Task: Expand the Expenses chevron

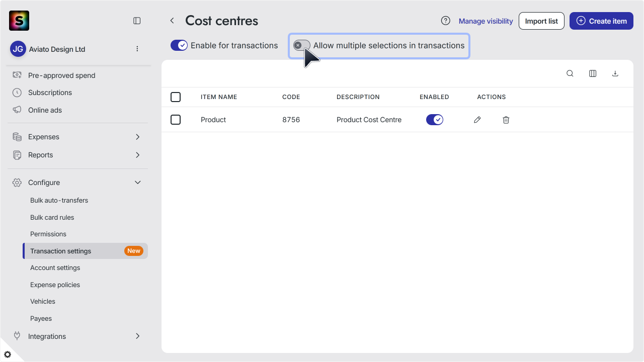Action: [138, 137]
